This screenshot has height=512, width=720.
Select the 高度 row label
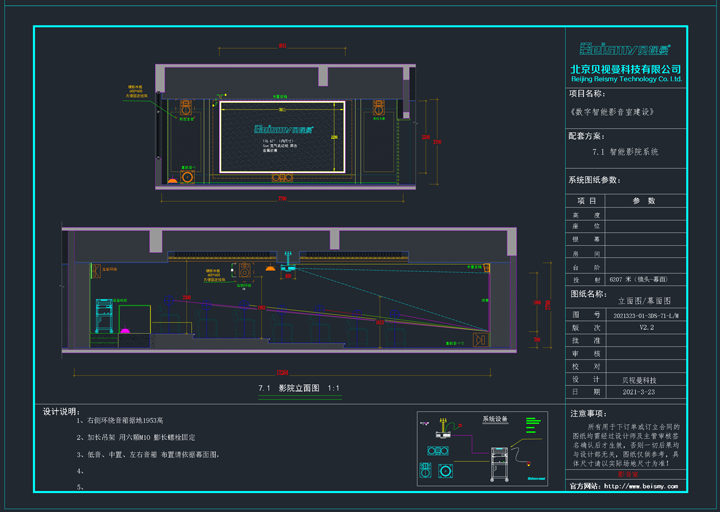pyautogui.click(x=586, y=215)
